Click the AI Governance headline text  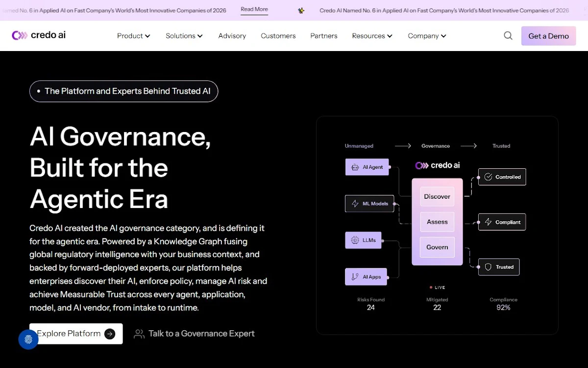[120, 167]
